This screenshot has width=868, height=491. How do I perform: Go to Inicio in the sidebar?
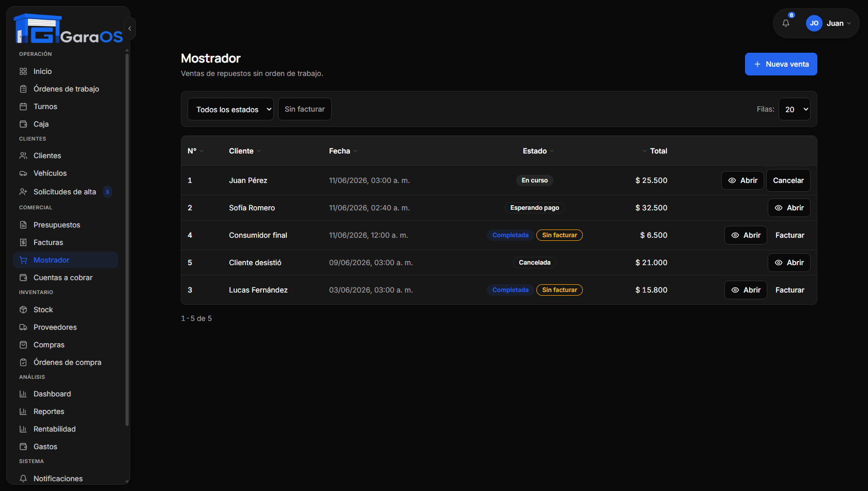[x=66, y=71]
